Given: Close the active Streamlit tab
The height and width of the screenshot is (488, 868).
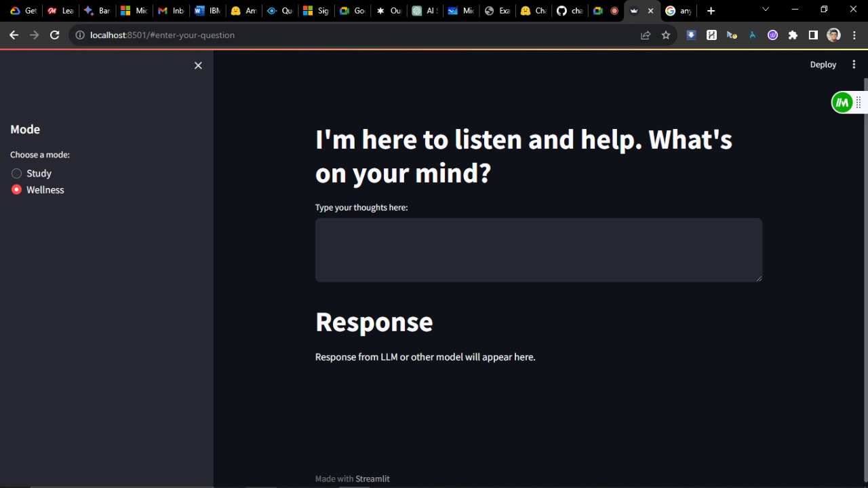Looking at the screenshot, I should point(651,11).
